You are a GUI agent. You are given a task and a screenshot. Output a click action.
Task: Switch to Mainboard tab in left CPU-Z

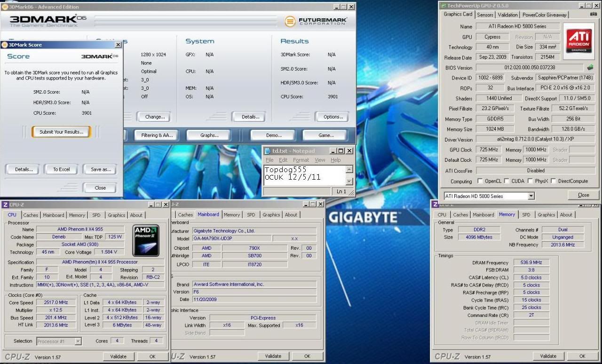click(x=54, y=215)
